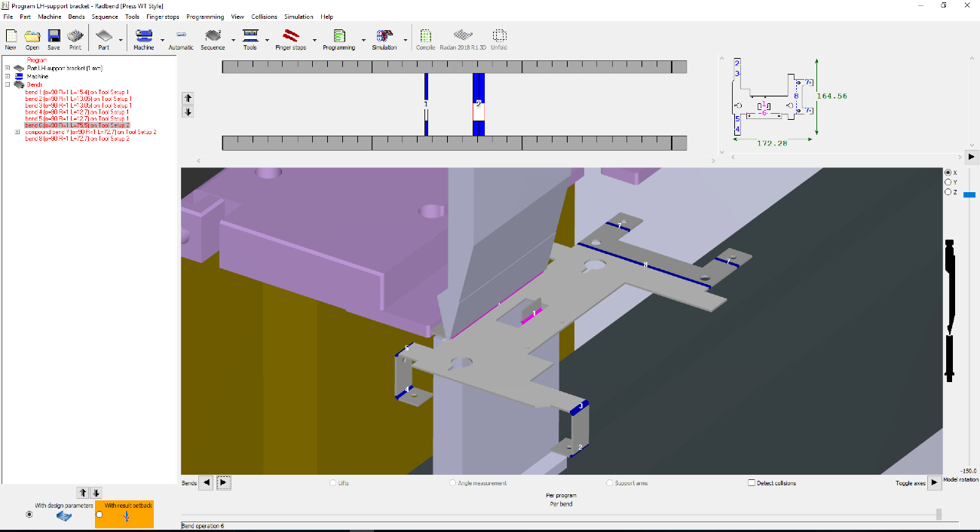
Task: Enable the Detect collisions checkbox
Action: click(752, 483)
